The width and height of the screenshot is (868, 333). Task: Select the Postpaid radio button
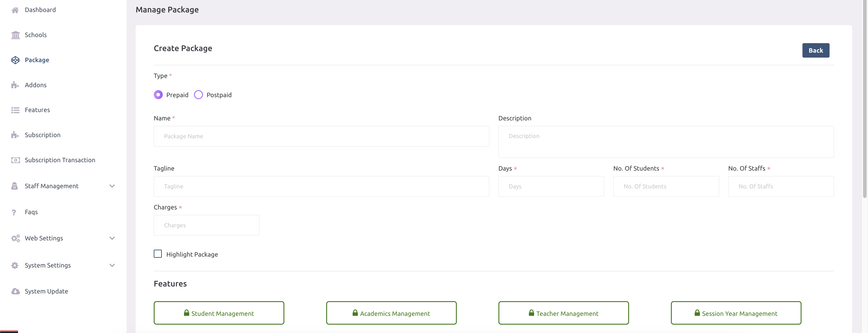tap(198, 95)
